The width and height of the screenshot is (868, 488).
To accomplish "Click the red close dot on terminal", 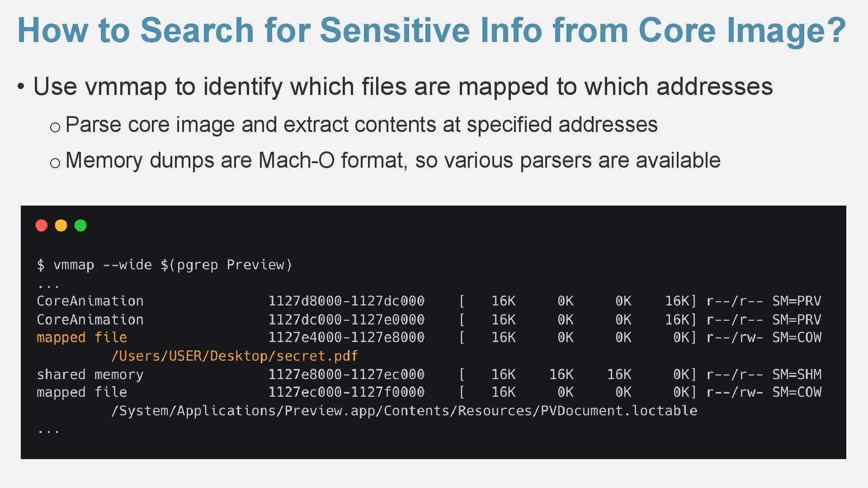I will 42,225.
